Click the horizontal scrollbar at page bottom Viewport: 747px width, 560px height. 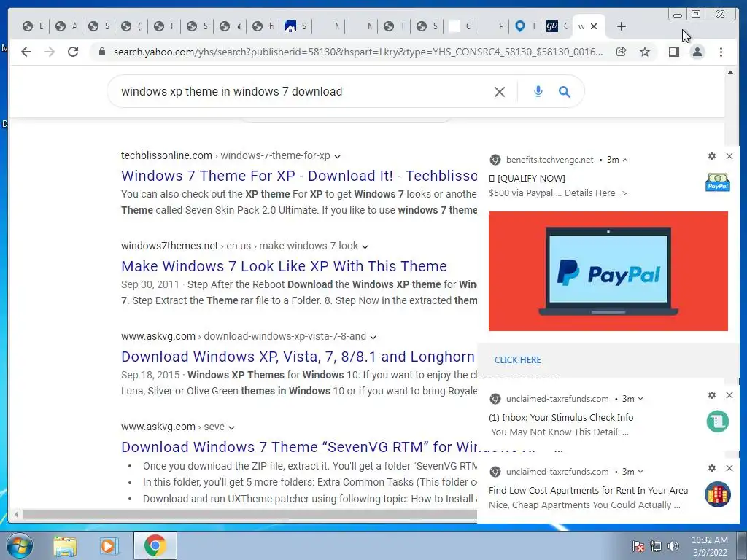tap(249, 514)
